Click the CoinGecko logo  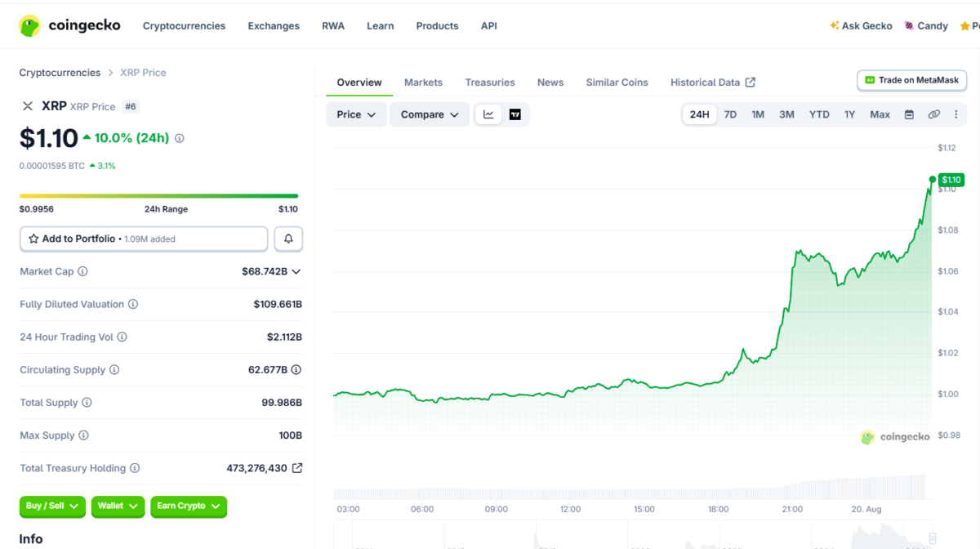(x=69, y=26)
